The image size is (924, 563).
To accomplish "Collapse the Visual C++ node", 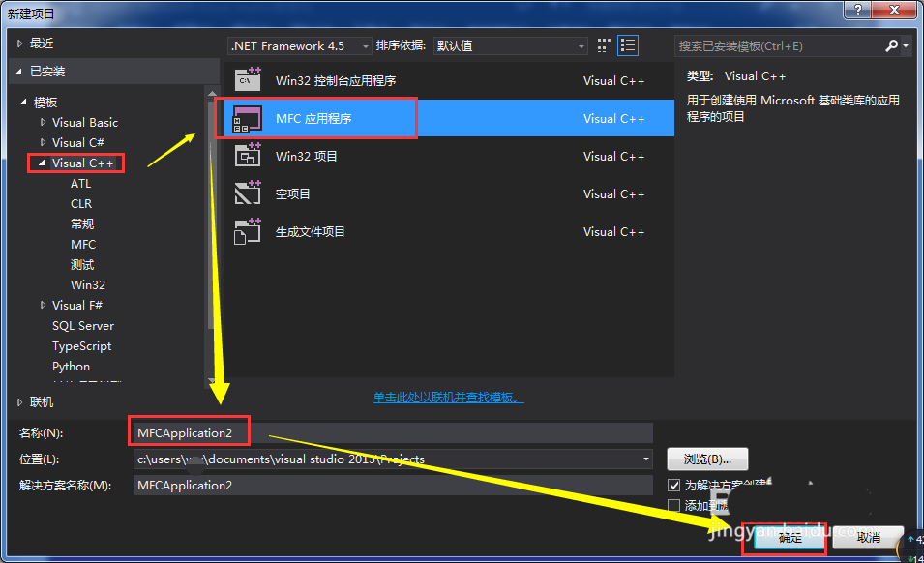I will tap(42, 163).
